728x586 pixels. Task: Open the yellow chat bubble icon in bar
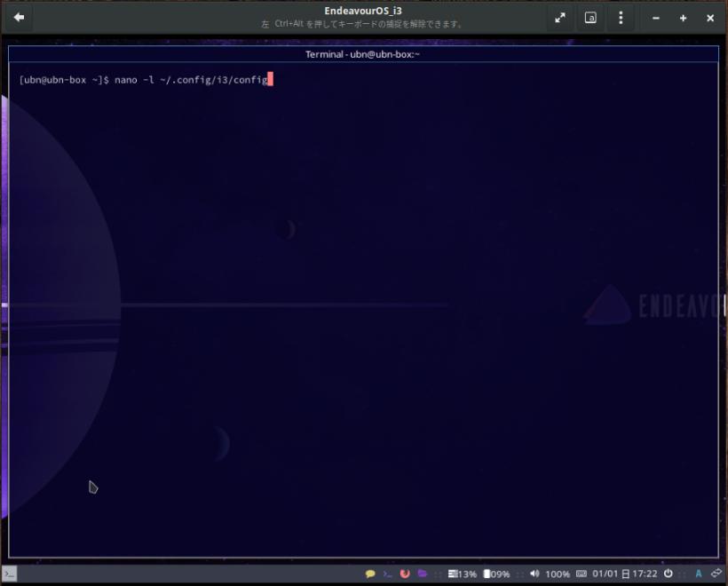point(370,574)
